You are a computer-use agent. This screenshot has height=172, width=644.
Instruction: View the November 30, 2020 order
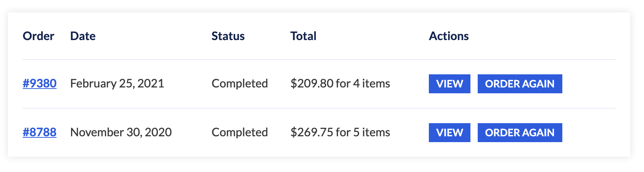449,133
